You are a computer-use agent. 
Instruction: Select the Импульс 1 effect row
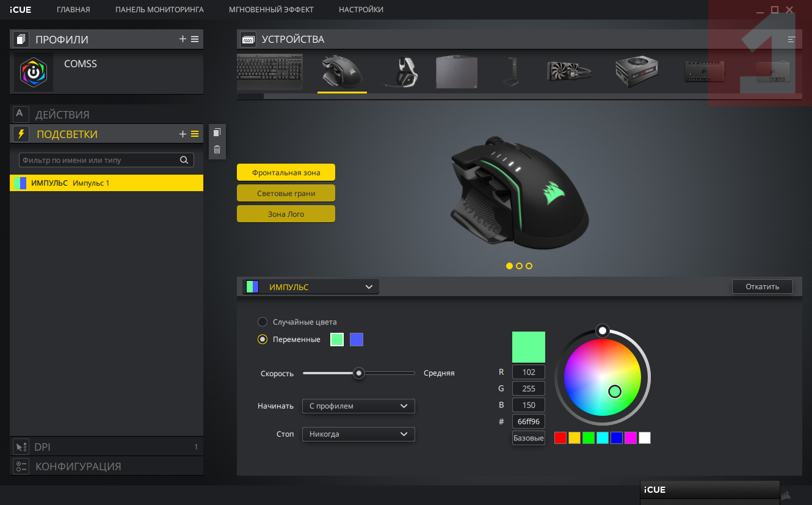[106, 183]
